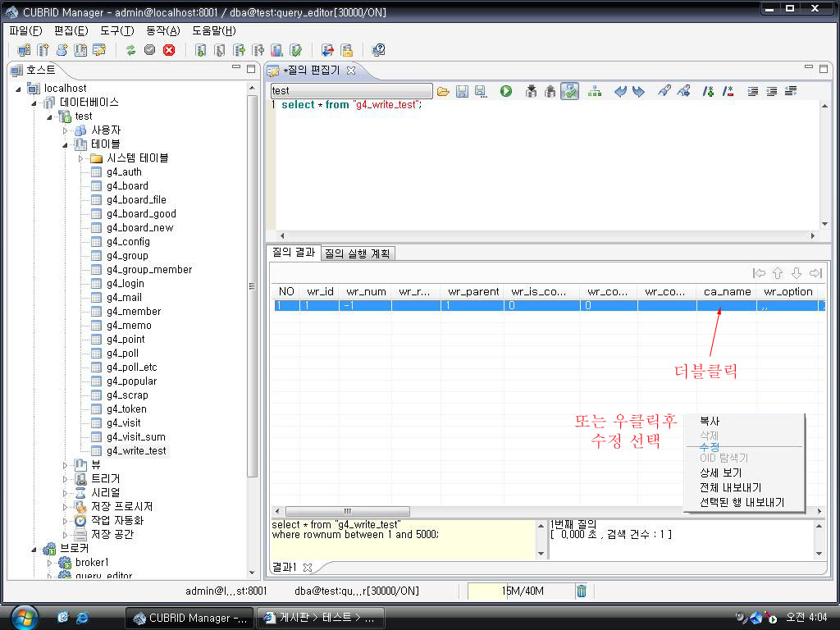Select broker1 in the tree
Image resolution: width=840 pixels, height=630 pixels.
click(92, 562)
